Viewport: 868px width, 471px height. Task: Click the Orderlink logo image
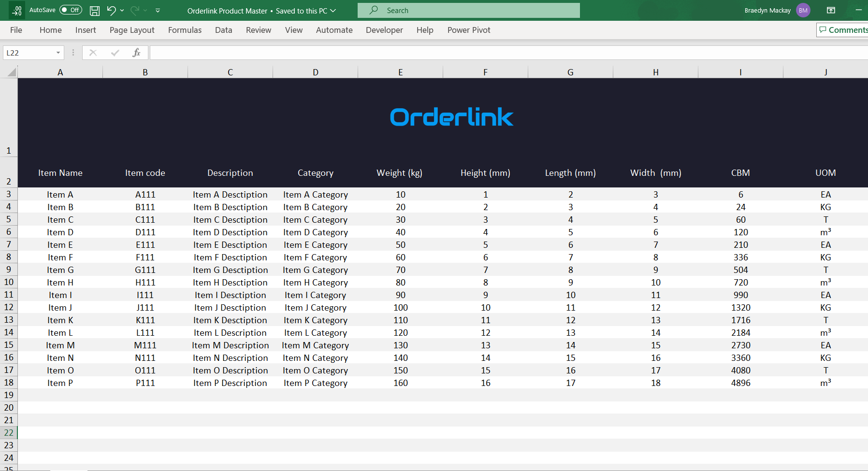coord(451,117)
